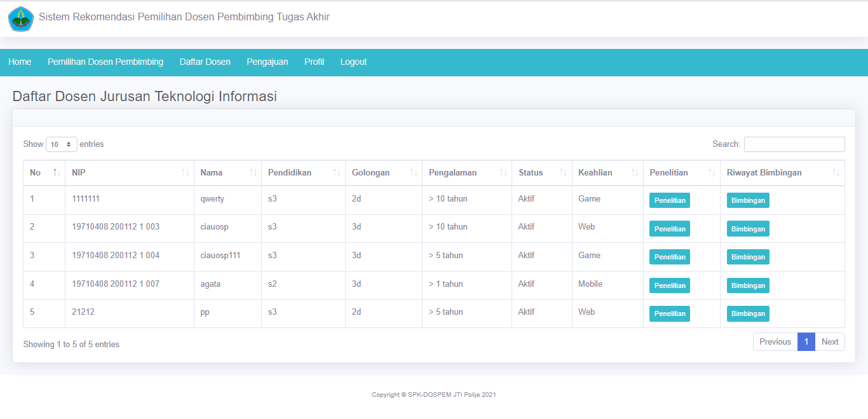Open the Pengajuan menu item
The height and width of the screenshot is (419, 868).
(267, 62)
